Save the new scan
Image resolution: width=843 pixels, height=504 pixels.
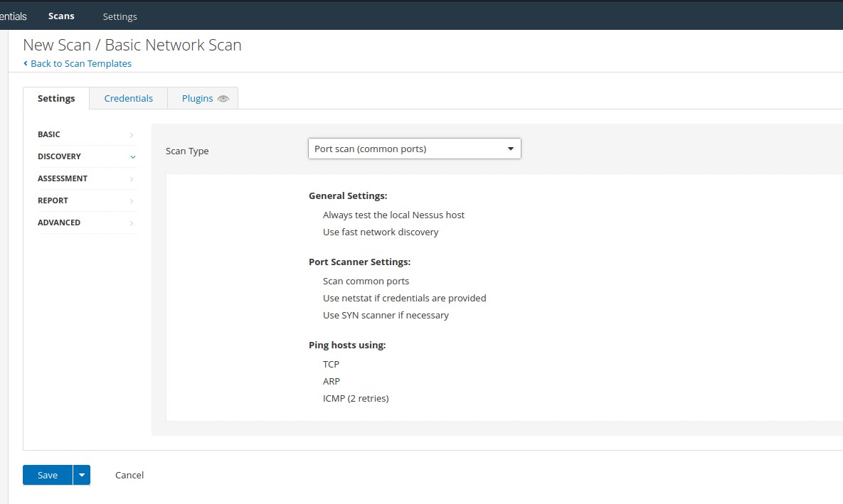coord(48,475)
